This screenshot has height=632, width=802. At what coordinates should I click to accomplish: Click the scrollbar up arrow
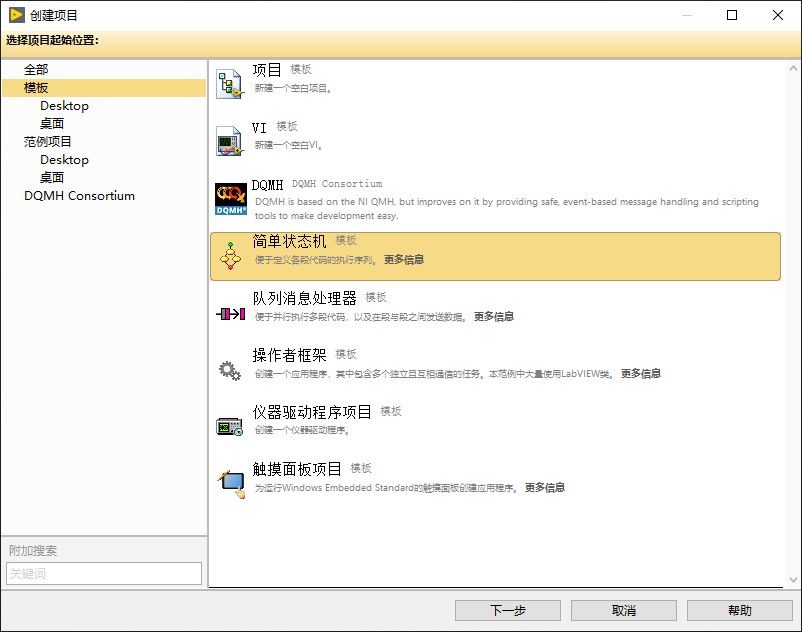[793, 68]
